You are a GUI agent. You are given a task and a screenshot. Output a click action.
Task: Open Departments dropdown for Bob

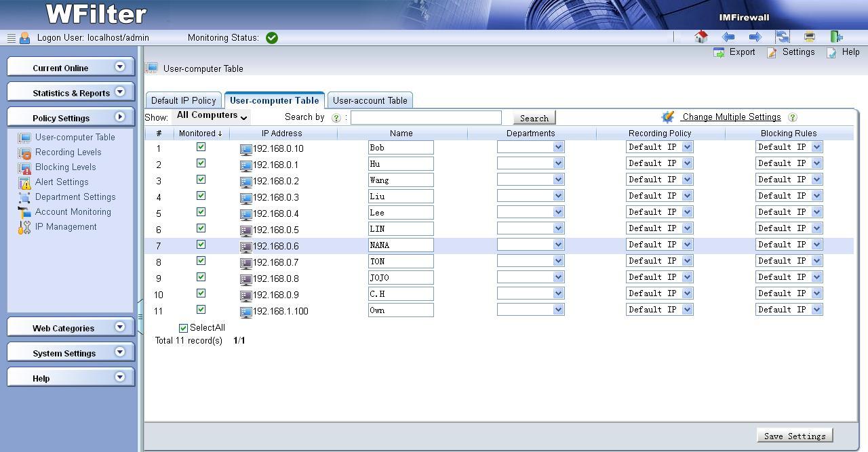pos(530,147)
